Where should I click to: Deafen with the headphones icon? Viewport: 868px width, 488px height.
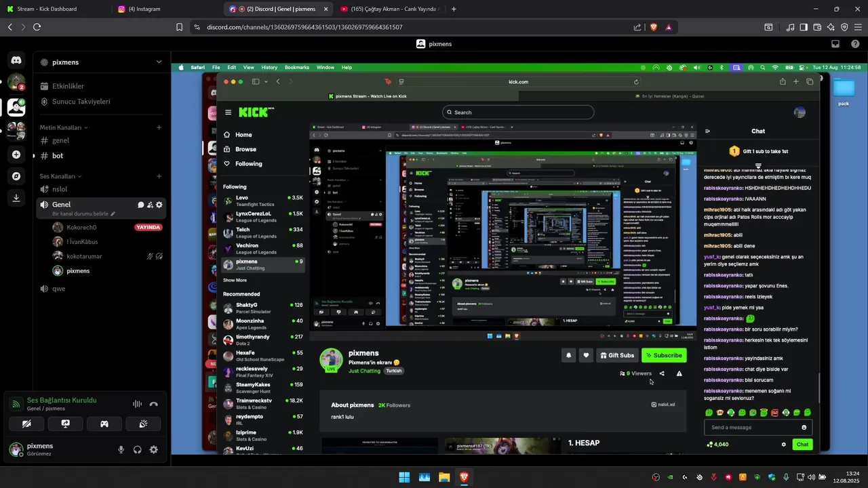tap(138, 449)
